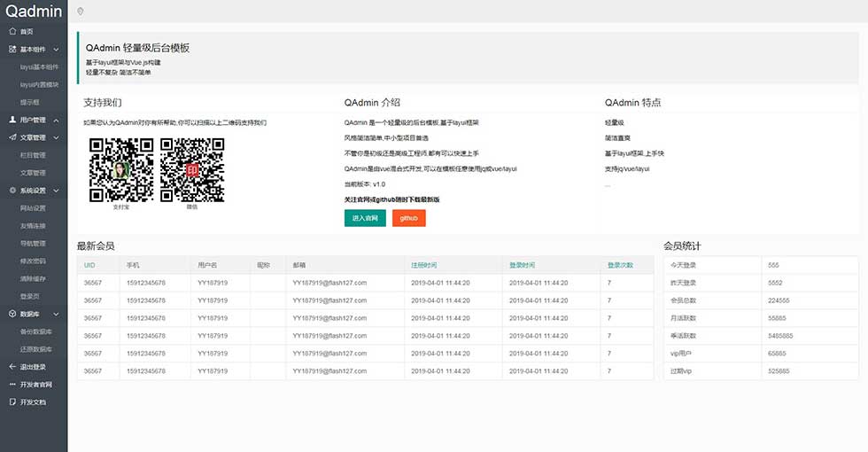868x452 pixels.
Task: Click the 微信 QR code image
Action: click(192, 170)
